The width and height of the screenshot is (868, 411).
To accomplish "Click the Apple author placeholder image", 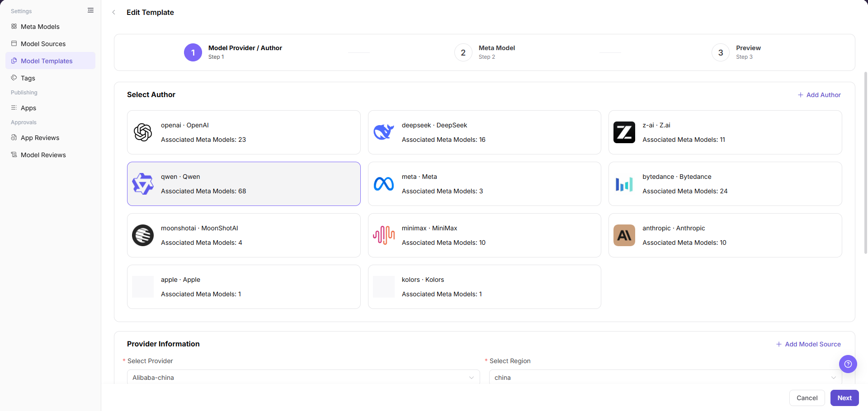I will tap(143, 287).
